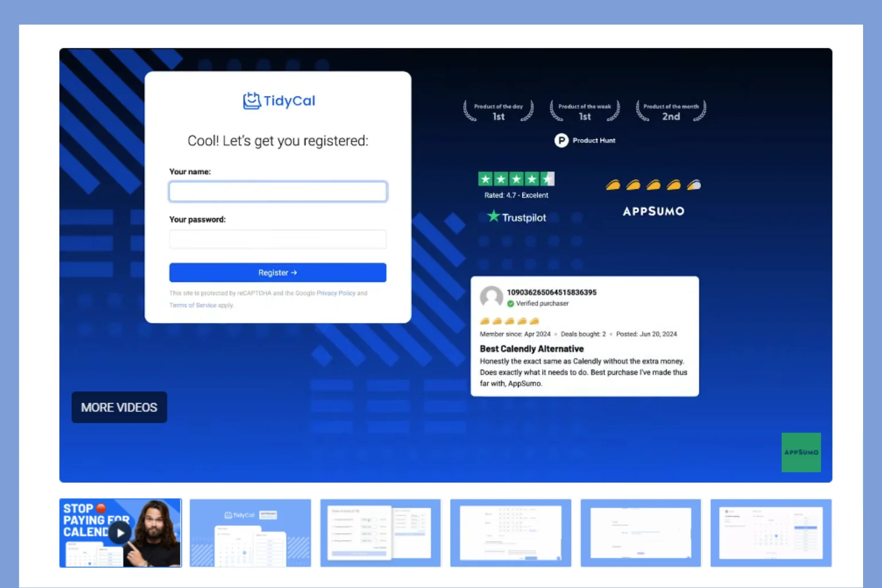Click the AppSumo taco rating icons

click(653, 185)
